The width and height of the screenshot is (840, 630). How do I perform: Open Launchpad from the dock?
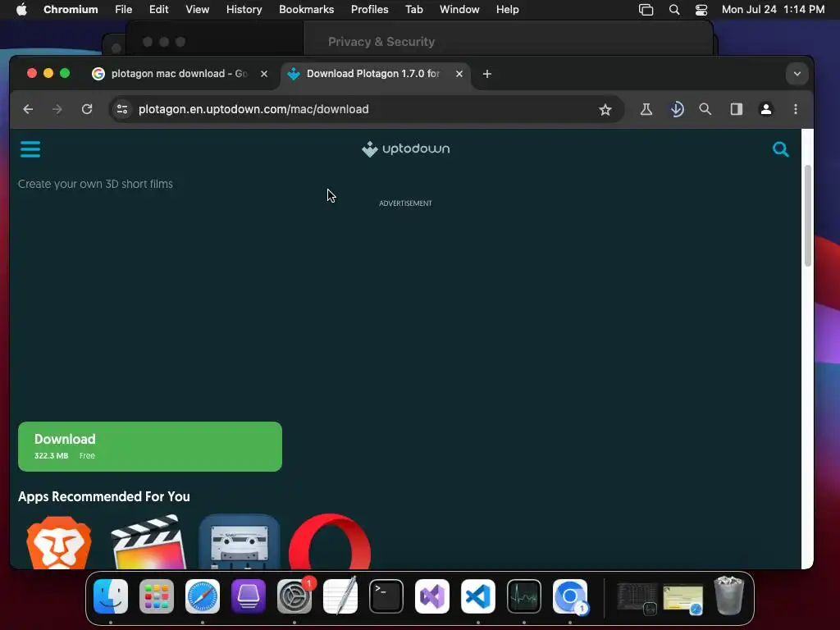[157, 596]
